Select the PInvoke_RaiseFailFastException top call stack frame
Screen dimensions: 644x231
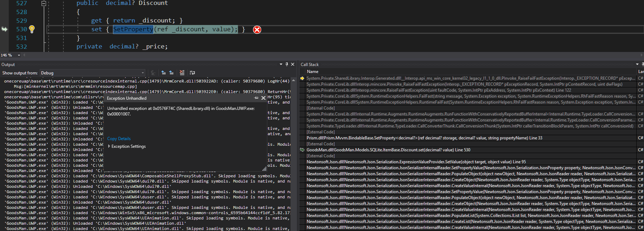[x=471, y=78]
